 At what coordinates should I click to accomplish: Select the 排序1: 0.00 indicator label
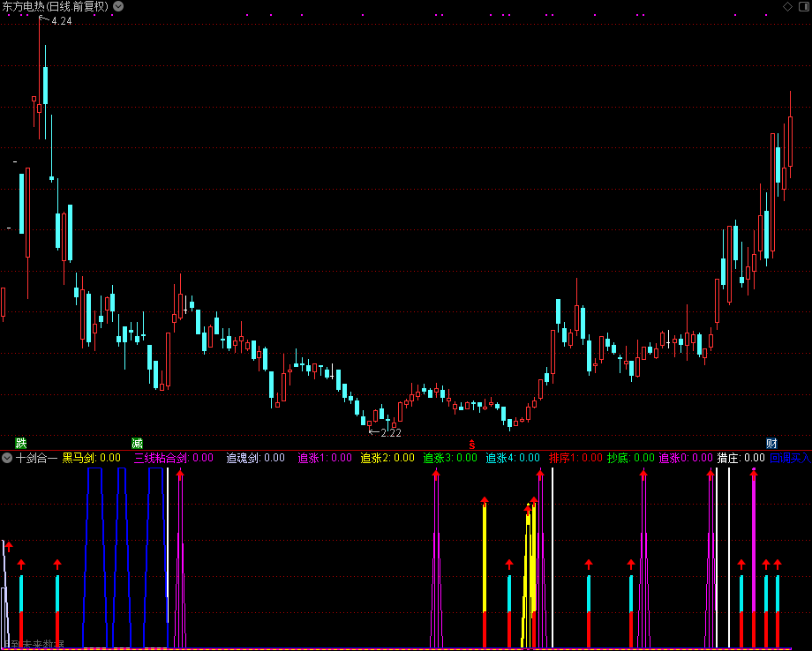coord(575,458)
